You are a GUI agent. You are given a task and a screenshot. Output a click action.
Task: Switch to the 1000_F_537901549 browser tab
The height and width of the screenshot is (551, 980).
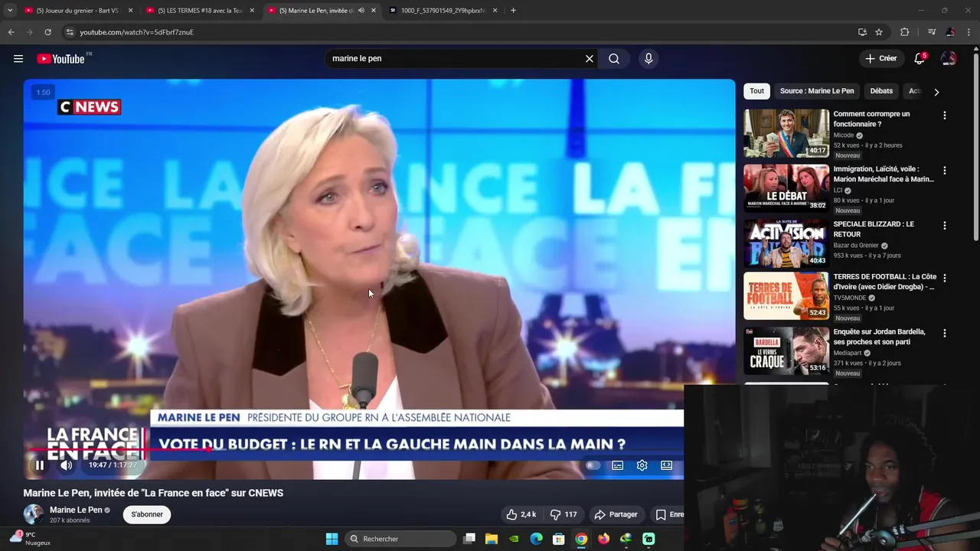[x=443, y=11]
